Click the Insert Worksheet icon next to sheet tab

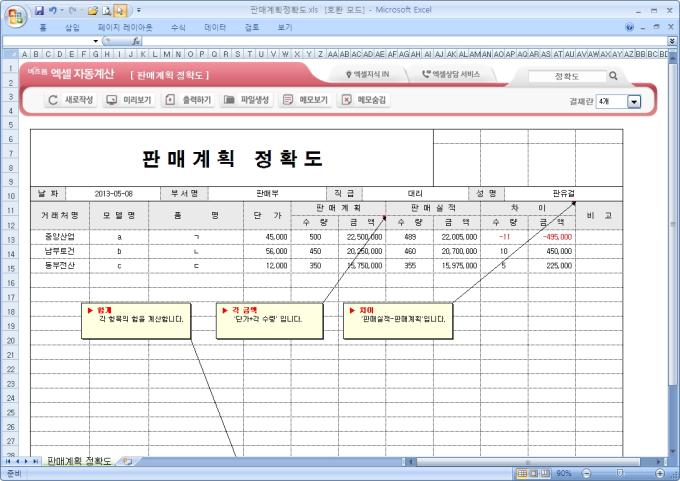click(127, 461)
